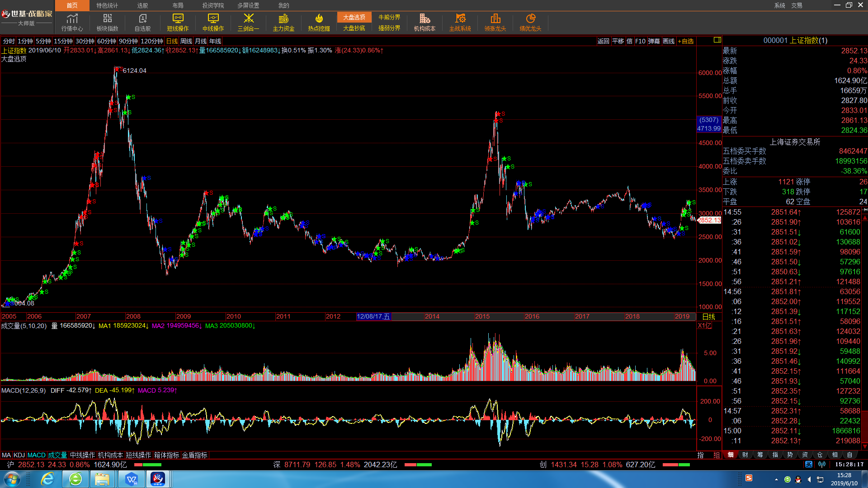
Task: Toggle 弹幕 bullet comments button
Action: coord(654,41)
